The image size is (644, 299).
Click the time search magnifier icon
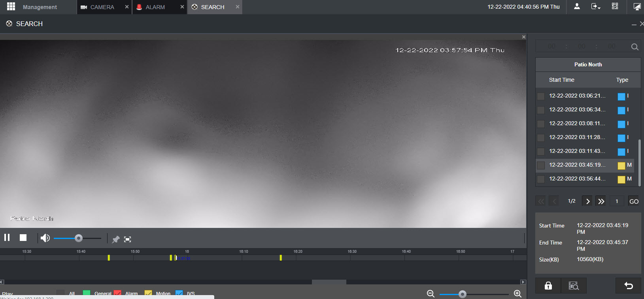[x=635, y=47]
